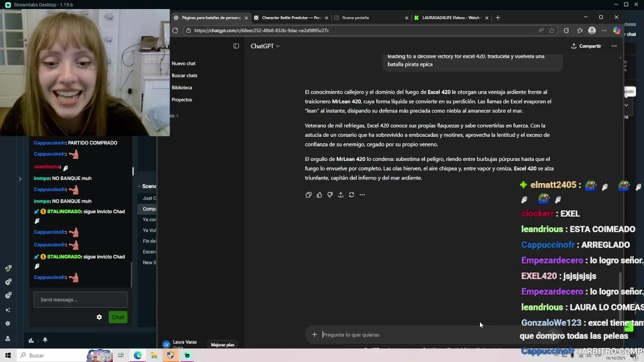
Task: Click the share arrow icon under the response
Action: tap(341, 195)
